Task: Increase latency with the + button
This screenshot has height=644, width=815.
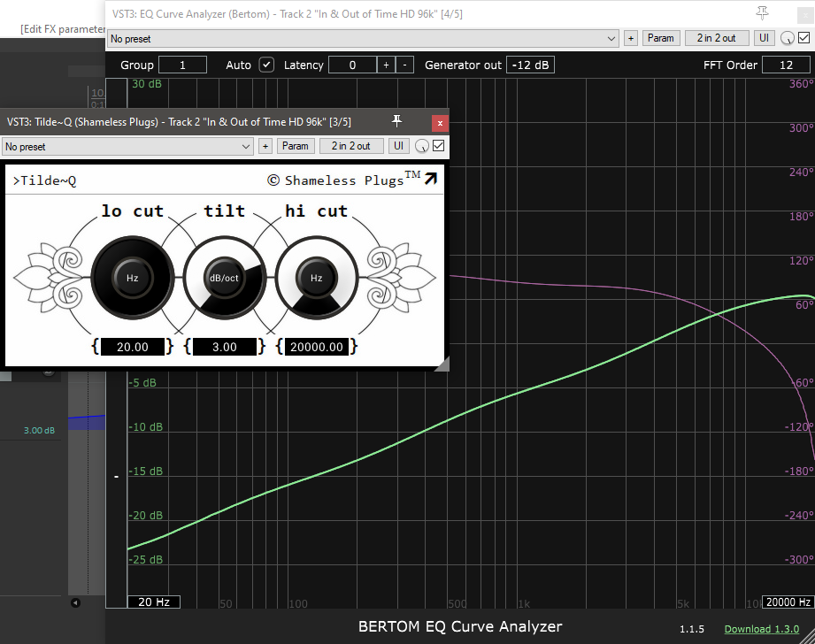Action: [x=386, y=65]
